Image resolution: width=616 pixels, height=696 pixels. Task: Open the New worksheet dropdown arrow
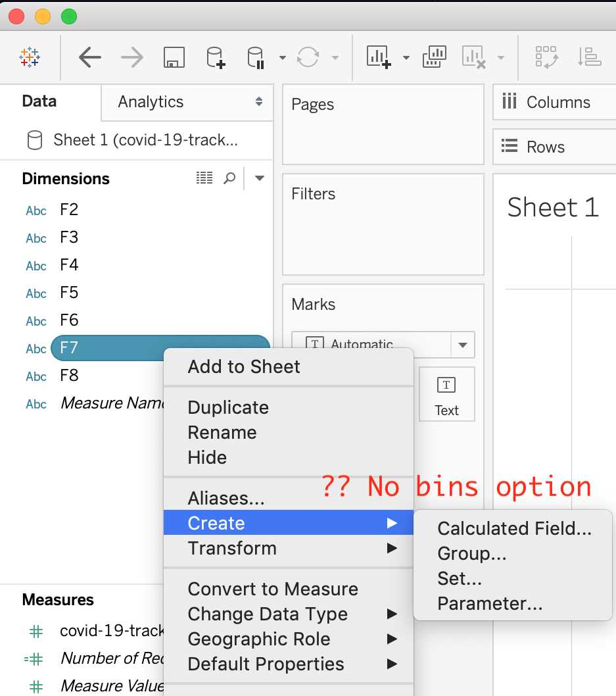pos(406,58)
